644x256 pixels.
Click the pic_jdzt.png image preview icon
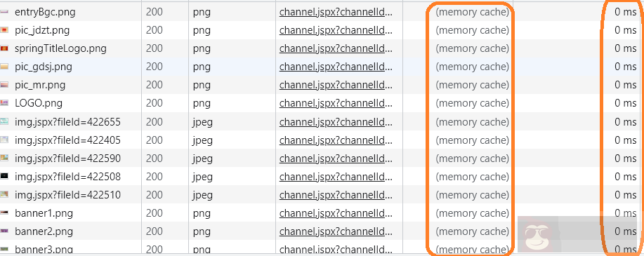pos(4,30)
